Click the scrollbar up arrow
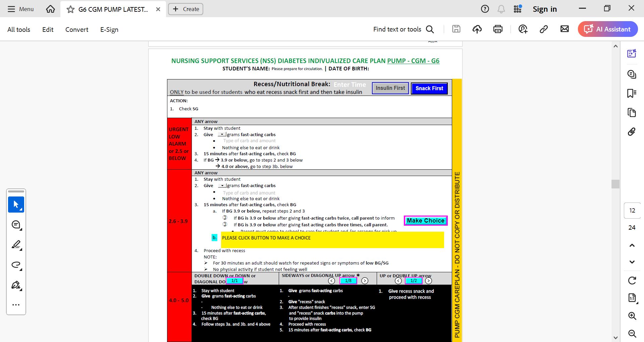 615,46
